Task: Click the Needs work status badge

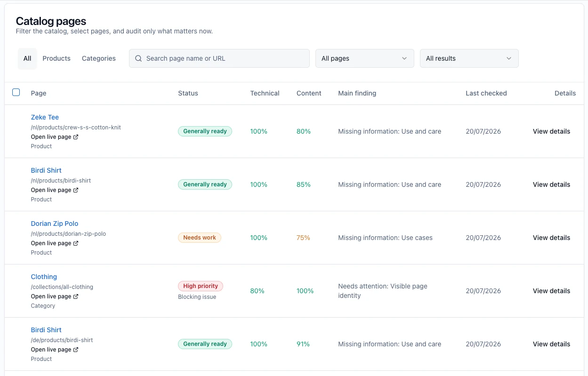Action: (x=200, y=238)
